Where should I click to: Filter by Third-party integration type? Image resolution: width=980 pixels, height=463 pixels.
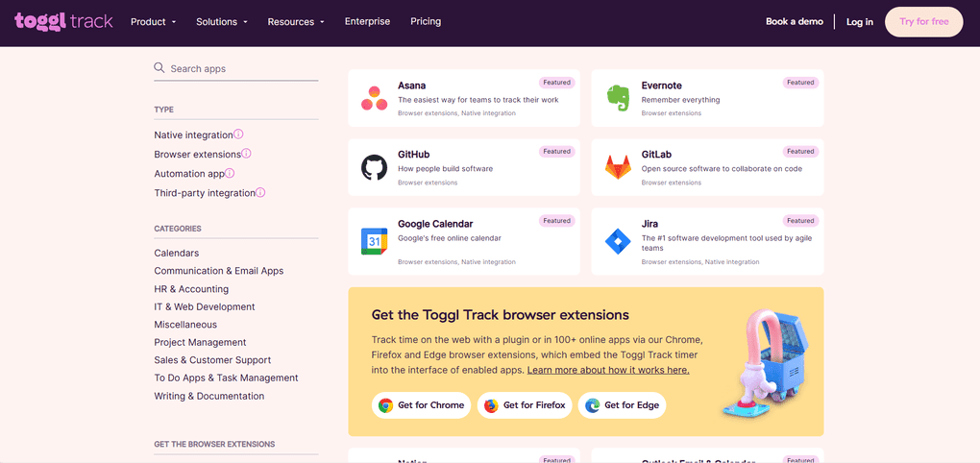(205, 193)
